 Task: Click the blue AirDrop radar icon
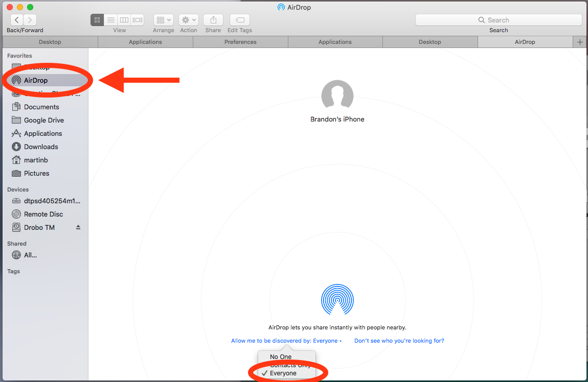click(337, 300)
